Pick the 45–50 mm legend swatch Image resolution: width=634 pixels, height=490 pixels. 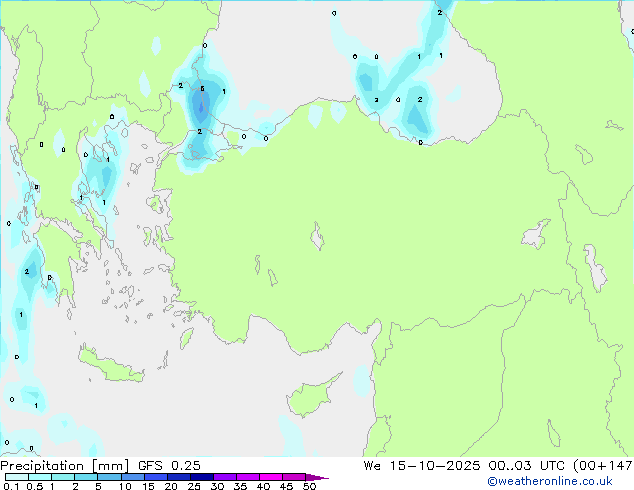coord(294,477)
